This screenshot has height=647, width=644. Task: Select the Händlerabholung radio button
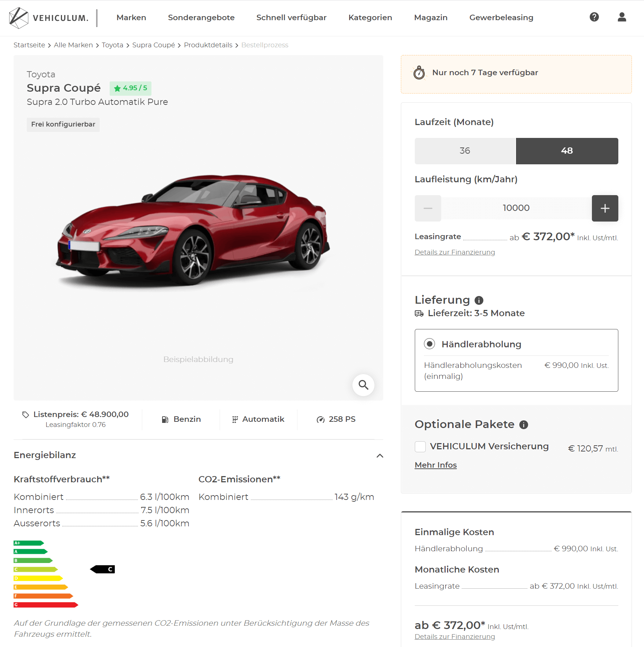[x=429, y=344]
